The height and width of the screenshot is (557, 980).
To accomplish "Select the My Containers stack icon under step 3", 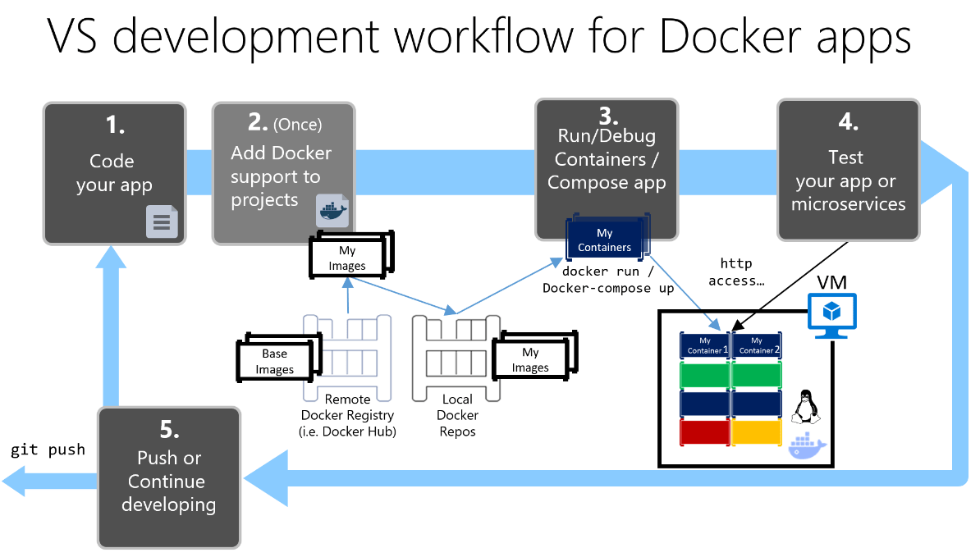I will coord(605,238).
